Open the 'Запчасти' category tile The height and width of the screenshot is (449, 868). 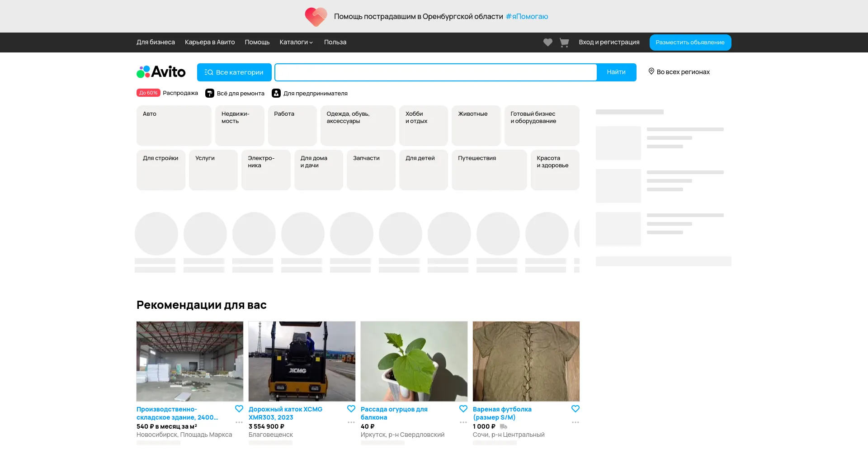click(x=371, y=170)
